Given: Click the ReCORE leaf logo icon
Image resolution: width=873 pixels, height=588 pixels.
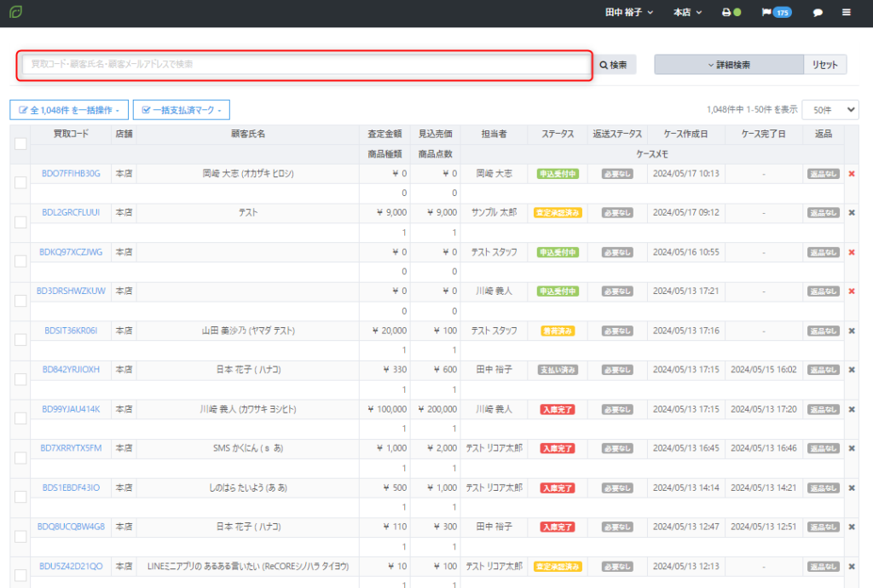Looking at the screenshot, I should coord(17,13).
